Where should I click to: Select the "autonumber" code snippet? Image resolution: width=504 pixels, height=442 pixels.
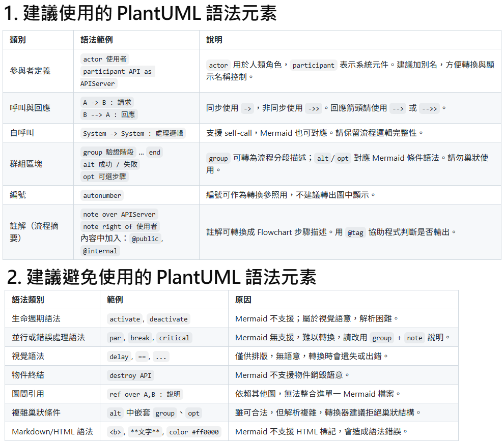click(102, 195)
